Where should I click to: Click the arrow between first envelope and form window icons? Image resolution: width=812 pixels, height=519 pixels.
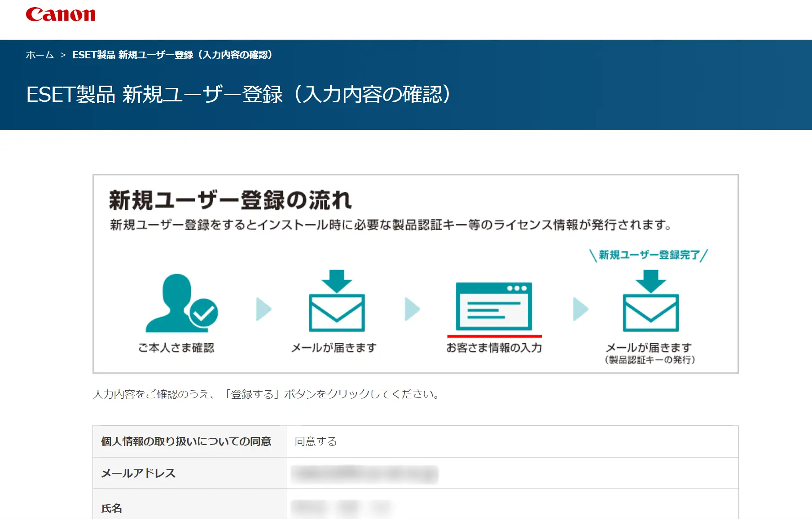tap(412, 309)
